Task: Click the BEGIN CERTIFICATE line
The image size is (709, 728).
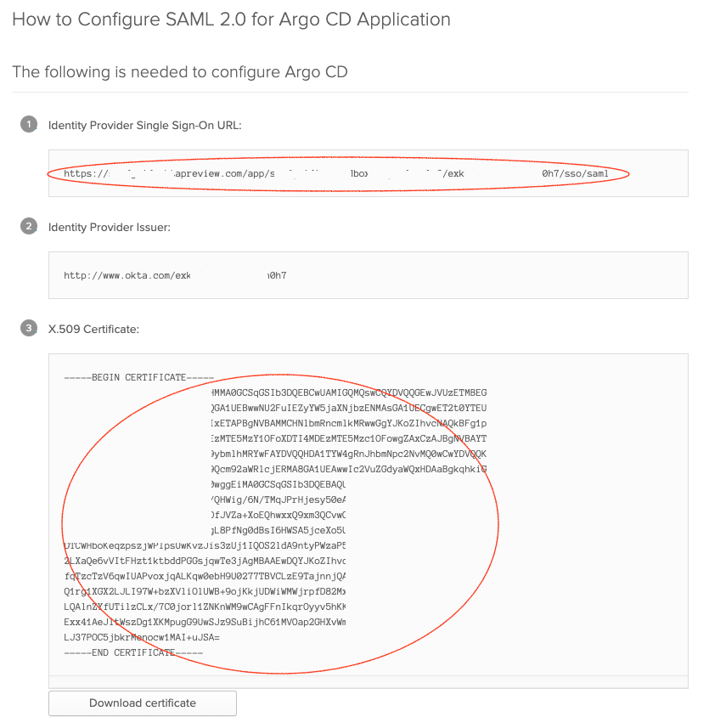Action: 138,377
